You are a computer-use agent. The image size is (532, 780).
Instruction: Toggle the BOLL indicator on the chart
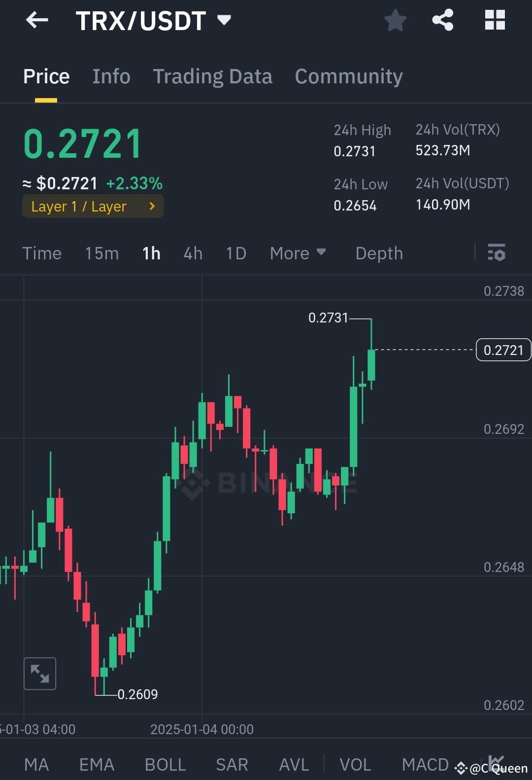click(x=165, y=763)
